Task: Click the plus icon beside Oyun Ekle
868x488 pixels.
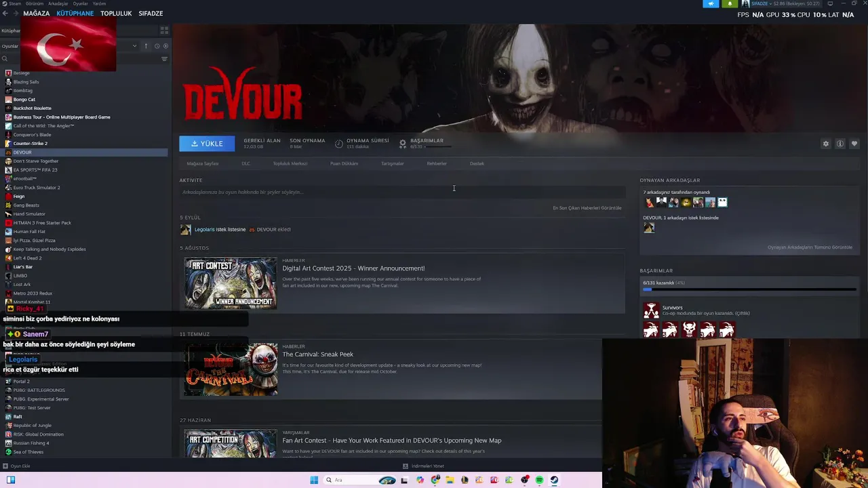Action: (5, 466)
